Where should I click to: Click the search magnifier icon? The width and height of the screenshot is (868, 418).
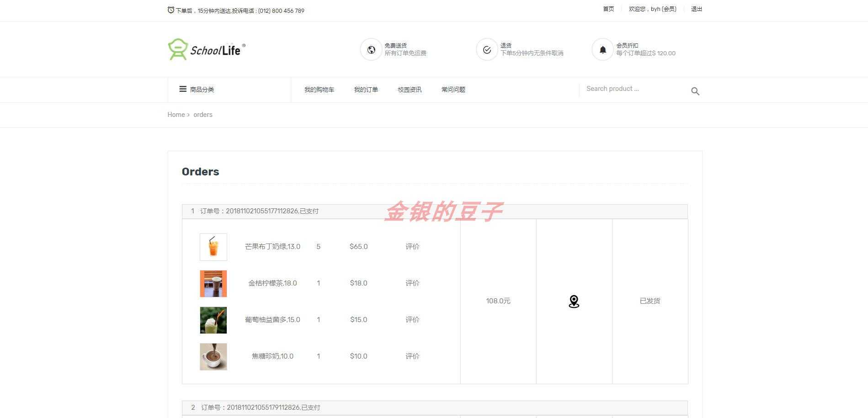tap(695, 91)
